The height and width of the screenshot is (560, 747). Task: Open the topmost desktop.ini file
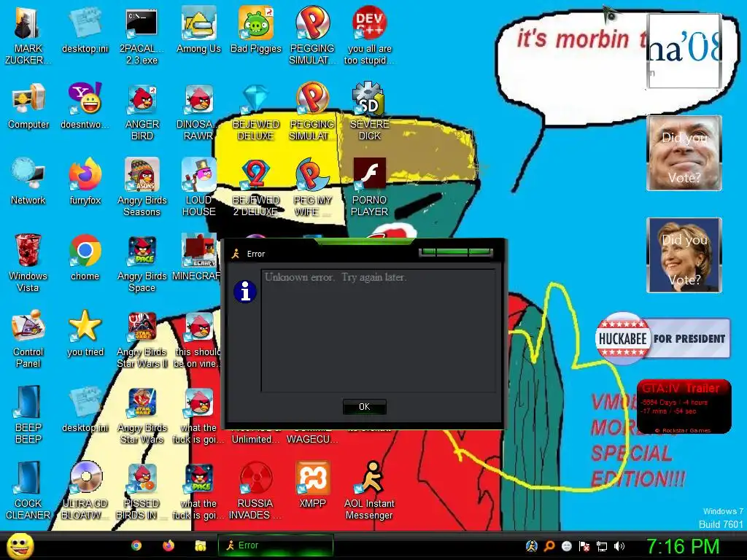click(85, 30)
